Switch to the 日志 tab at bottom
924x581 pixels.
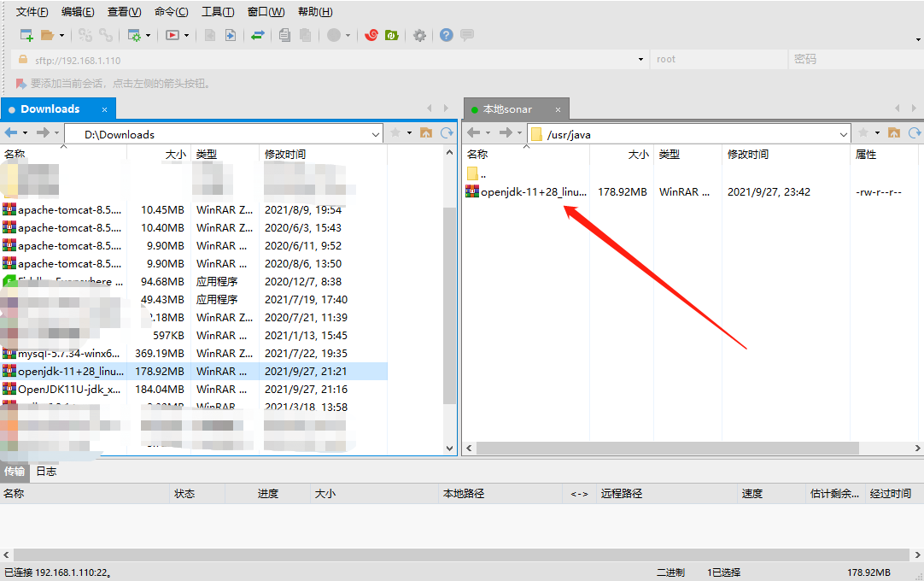point(46,471)
